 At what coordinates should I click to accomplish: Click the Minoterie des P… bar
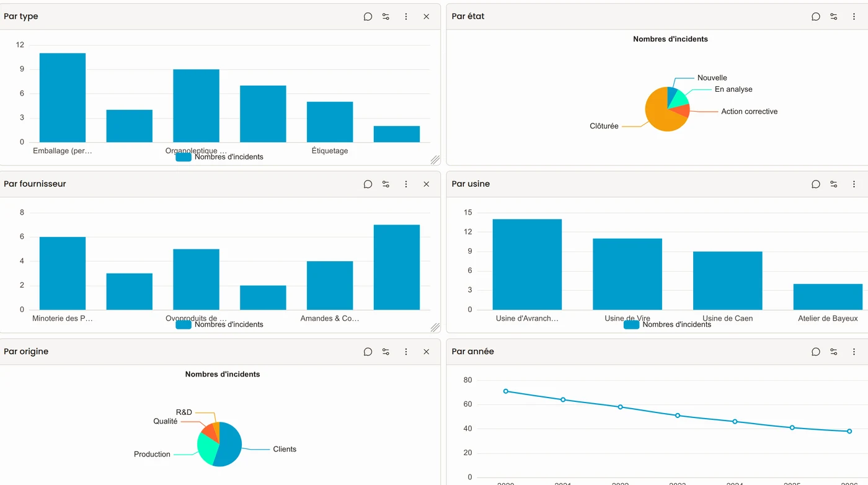tap(63, 273)
